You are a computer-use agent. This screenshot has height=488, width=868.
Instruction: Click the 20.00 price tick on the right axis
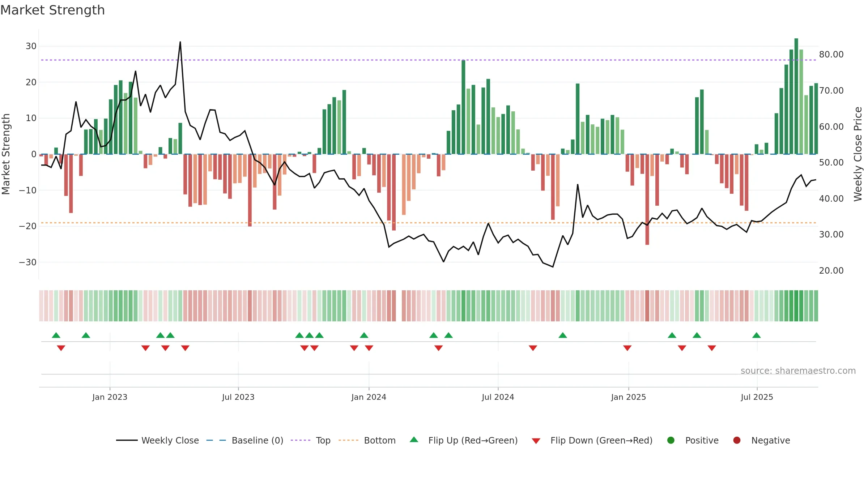point(831,270)
